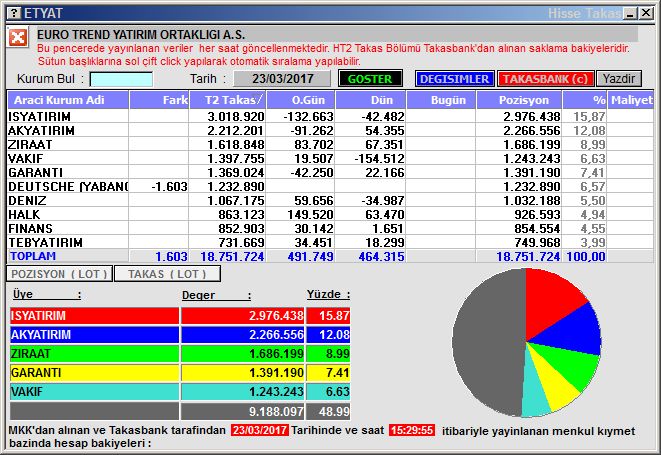Screen dimensions: 661x455
Task: Close the ETYAT window
Action: click(x=646, y=13)
